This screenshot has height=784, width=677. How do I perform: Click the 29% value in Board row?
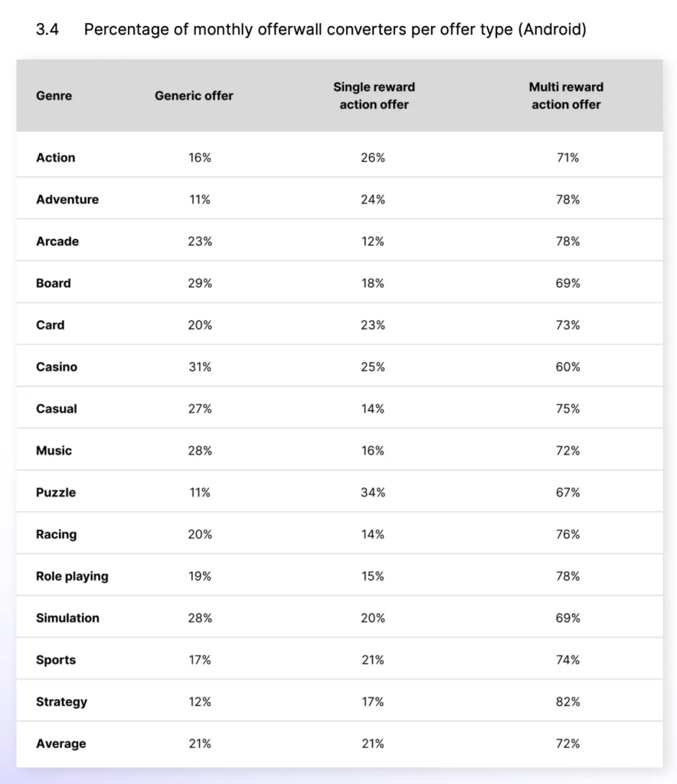point(200,283)
